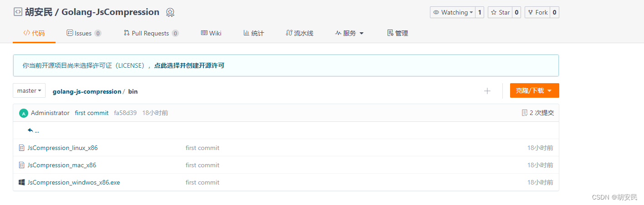Switch to the 代码 tab
The image size is (644, 205).
tap(34, 33)
